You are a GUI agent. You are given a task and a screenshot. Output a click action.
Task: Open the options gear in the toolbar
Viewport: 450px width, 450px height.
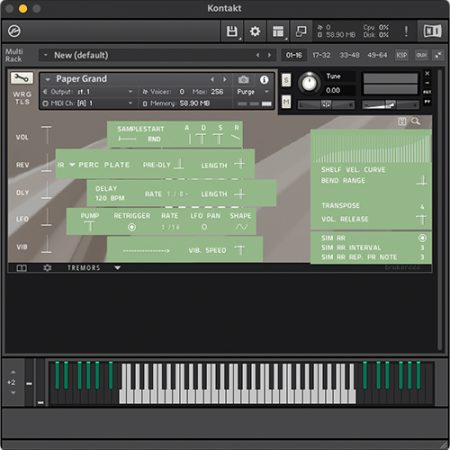coord(255,31)
